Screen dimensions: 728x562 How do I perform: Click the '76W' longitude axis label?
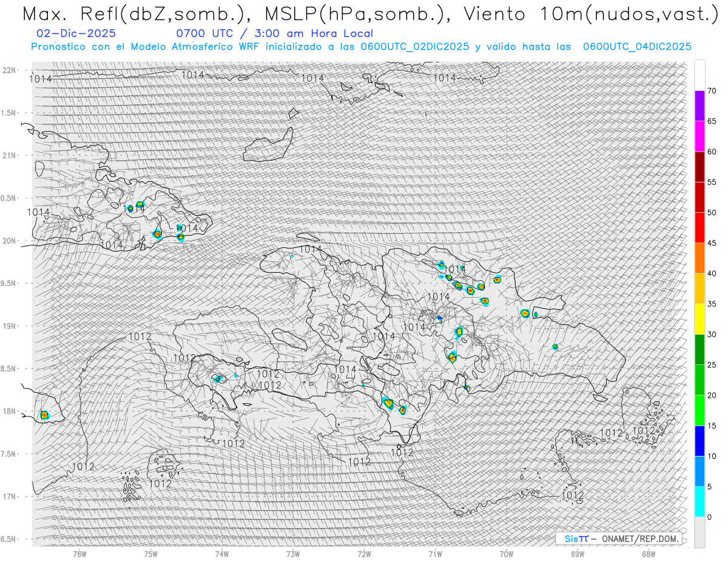coord(79,553)
